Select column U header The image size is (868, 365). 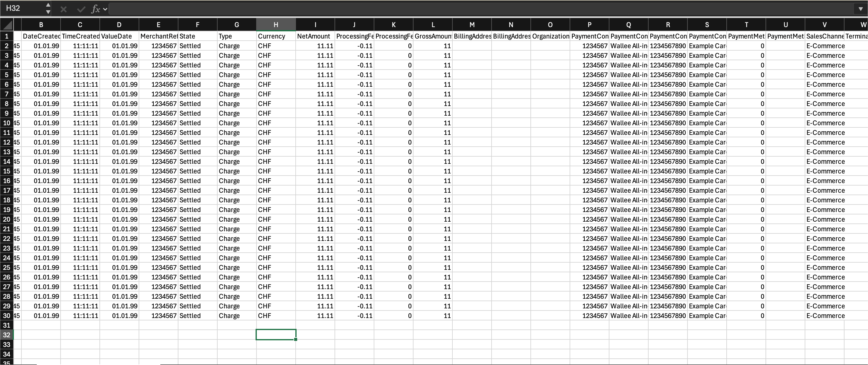click(785, 25)
